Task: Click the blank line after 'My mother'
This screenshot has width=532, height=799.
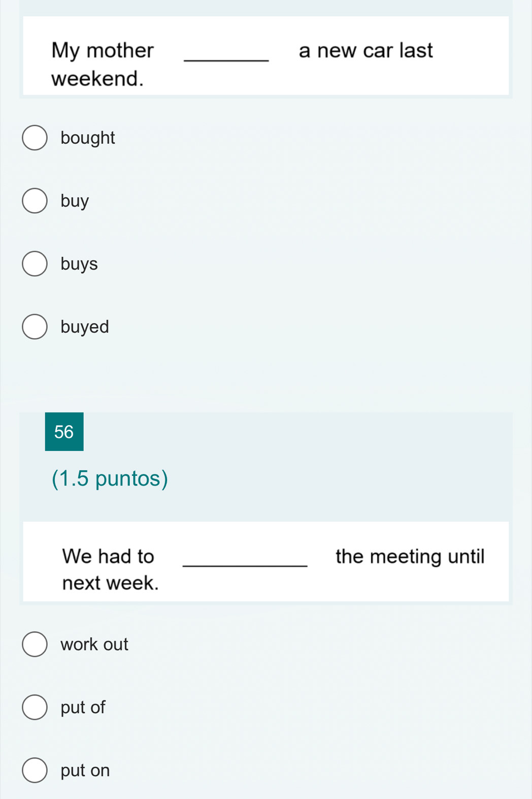Action: (226, 56)
